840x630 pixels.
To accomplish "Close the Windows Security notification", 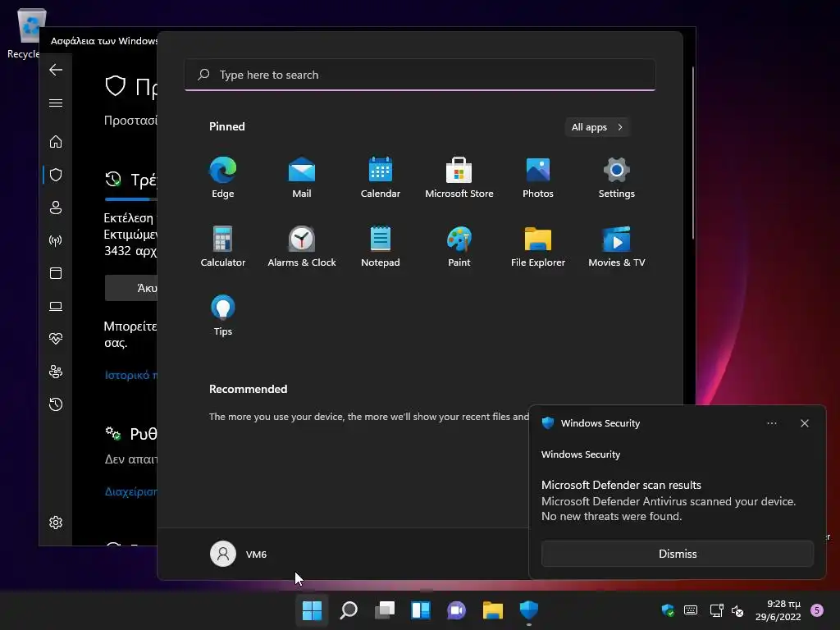I will click(804, 423).
